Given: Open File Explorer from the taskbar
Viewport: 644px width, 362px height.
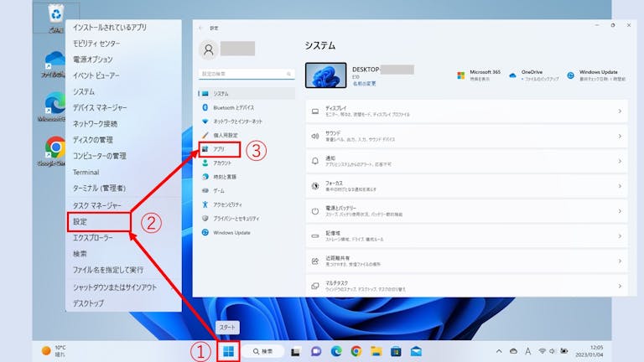Looking at the screenshot, I should (x=376, y=351).
